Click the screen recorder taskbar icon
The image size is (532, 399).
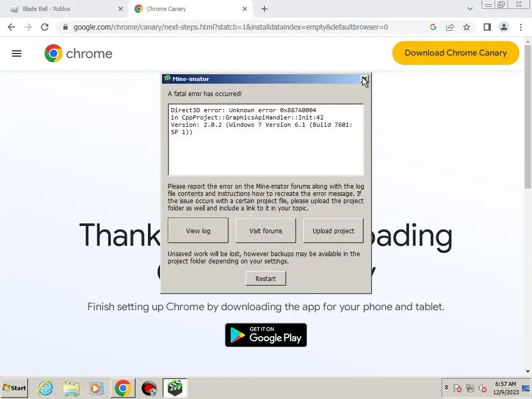click(149, 388)
